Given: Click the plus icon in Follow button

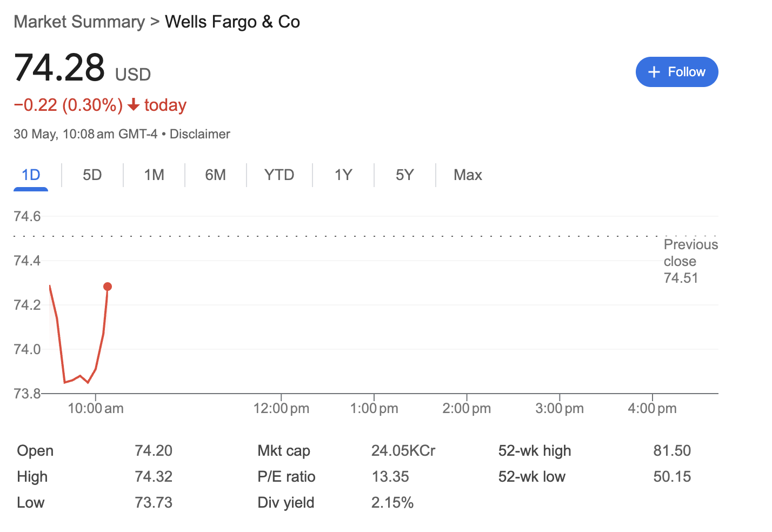Looking at the screenshot, I should click(654, 72).
